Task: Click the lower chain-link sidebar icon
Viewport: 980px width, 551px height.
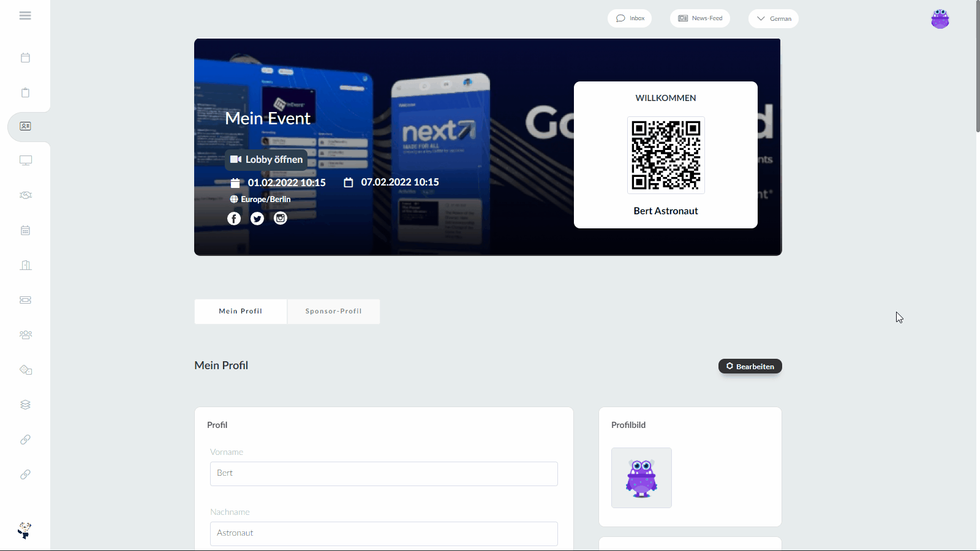Action: click(25, 474)
